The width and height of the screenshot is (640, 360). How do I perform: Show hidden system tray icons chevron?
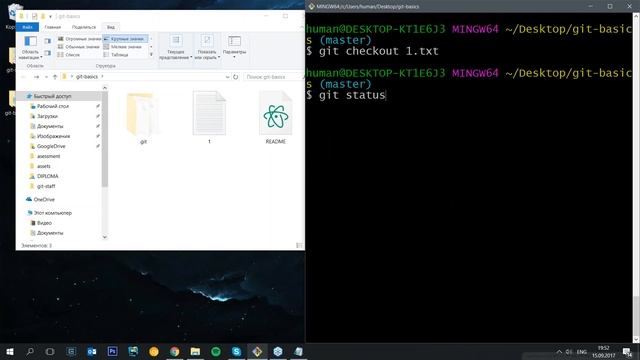point(559,352)
